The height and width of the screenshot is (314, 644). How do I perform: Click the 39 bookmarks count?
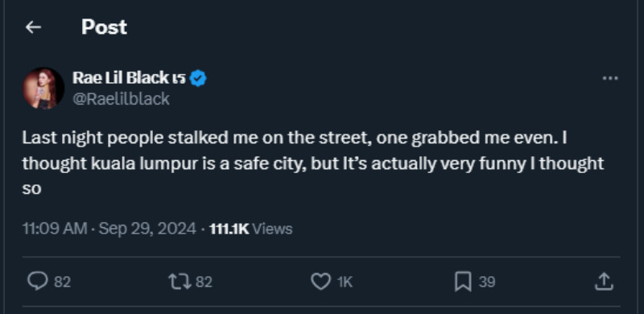tap(487, 283)
